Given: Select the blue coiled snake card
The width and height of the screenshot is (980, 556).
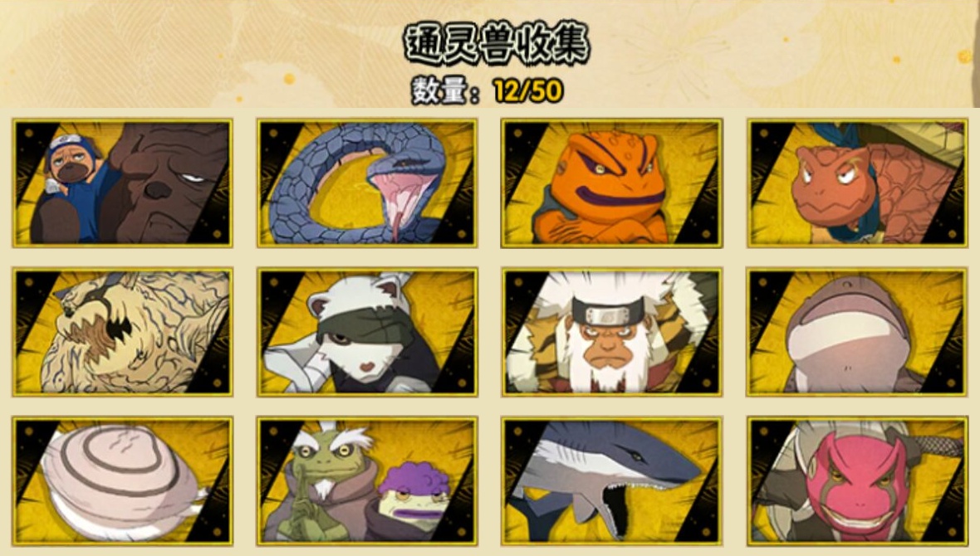Looking at the screenshot, I should click(x=367, y=183).
